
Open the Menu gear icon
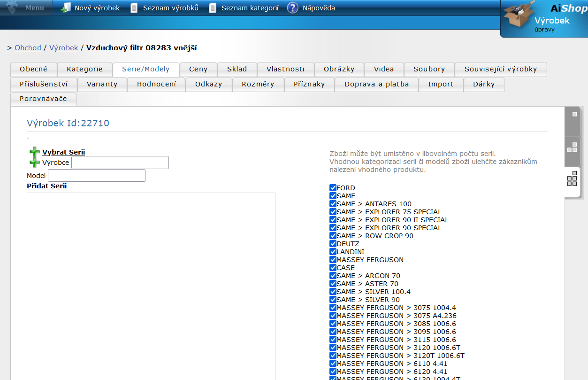12,8
